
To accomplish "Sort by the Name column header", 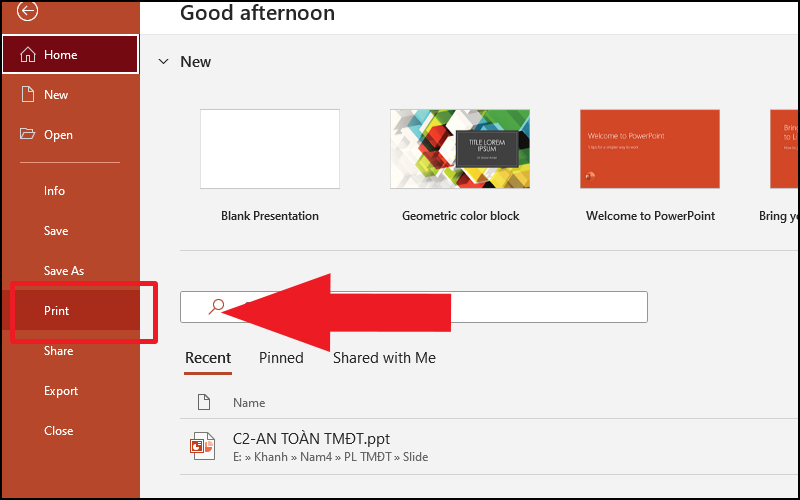I will [249, 403].
